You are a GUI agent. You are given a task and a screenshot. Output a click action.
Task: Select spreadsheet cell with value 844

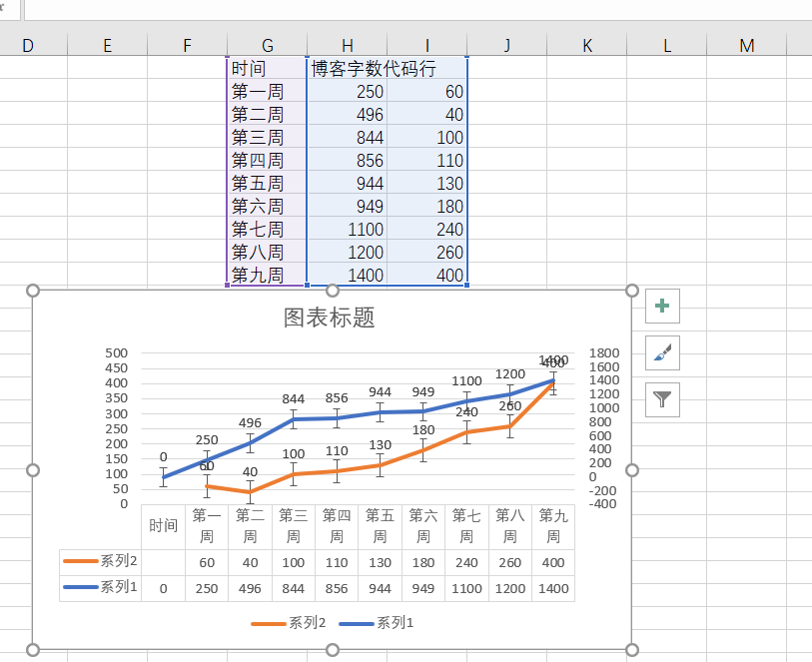pyautogui.click(x=347, y=137)
